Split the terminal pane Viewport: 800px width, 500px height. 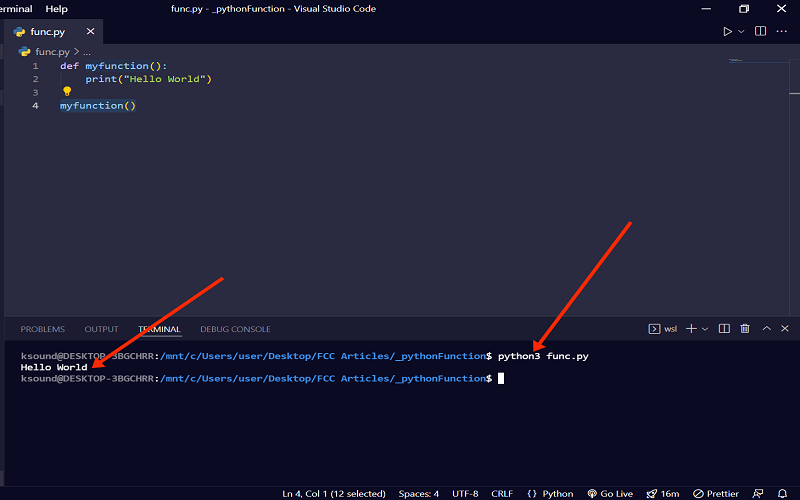pos(725,329)
